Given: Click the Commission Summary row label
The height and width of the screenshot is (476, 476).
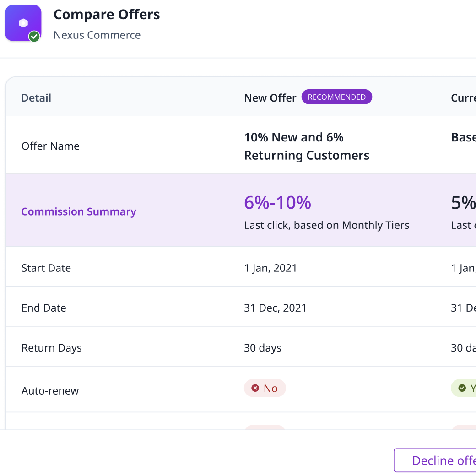Looking at the screenshot, I should point(79,211).
